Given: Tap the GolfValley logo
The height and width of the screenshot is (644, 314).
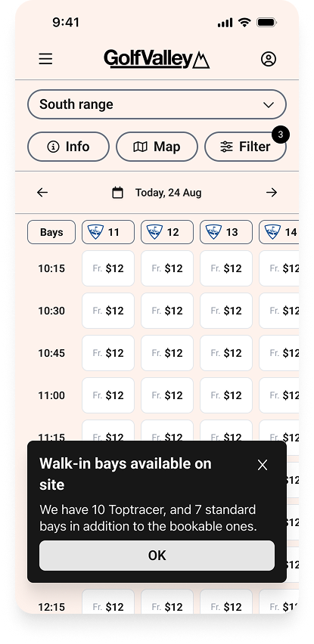Looking at the screenshot, I should point(157,59).
